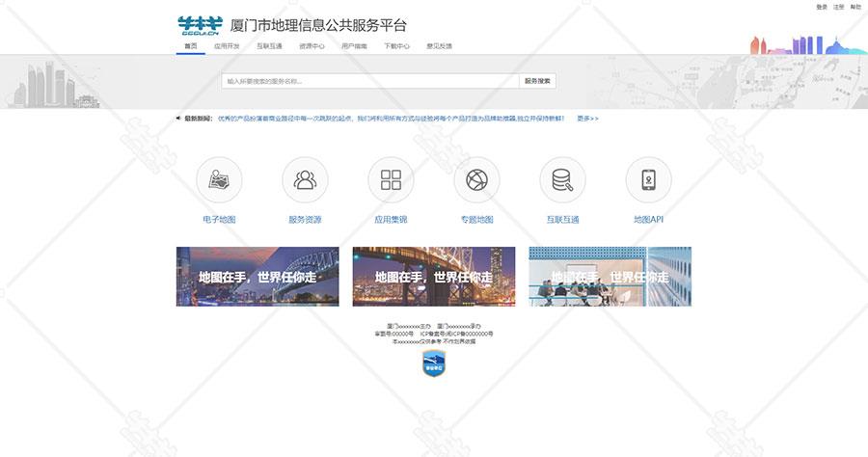The image size is (868, 457).
Task: Click the 服务搜索 button
Action: tap(537, 81)
